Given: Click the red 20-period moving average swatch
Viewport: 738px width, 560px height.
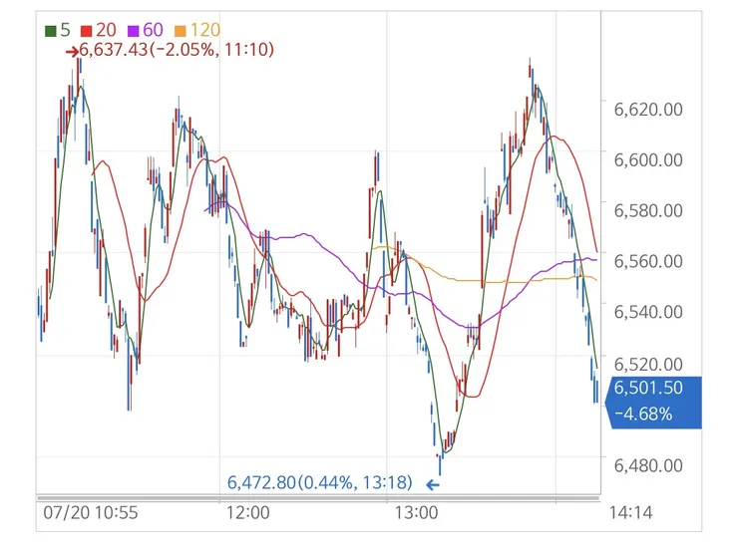Looking at the screenshot, I should [x=86, y=32].
